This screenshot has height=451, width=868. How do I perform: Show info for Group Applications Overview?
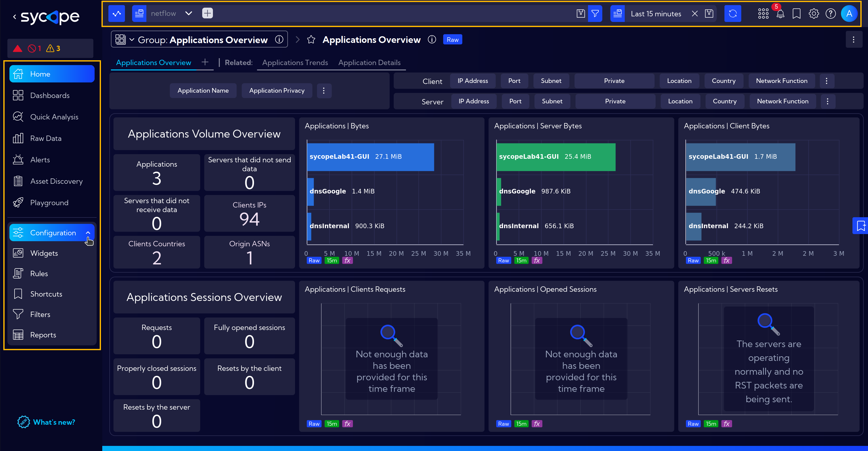pyautogui.click(x=279, y=40)
